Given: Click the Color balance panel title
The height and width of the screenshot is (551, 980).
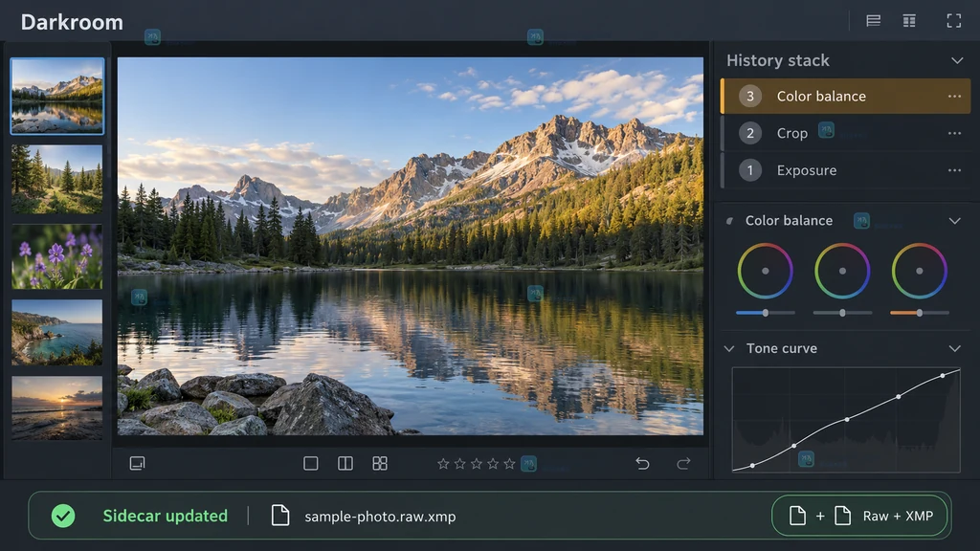Looking at the screenshot, I should [789, 221].
